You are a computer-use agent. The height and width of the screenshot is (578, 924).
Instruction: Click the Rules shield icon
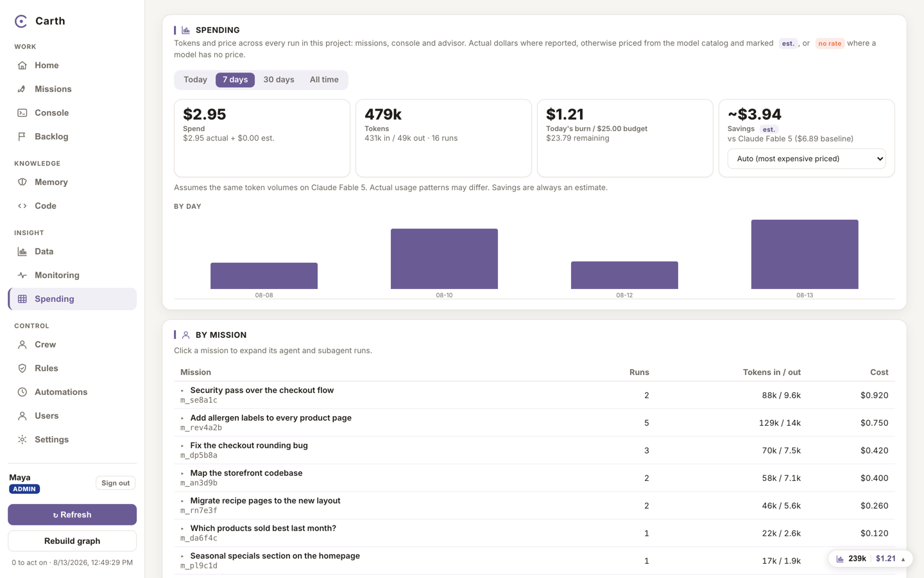22,369
